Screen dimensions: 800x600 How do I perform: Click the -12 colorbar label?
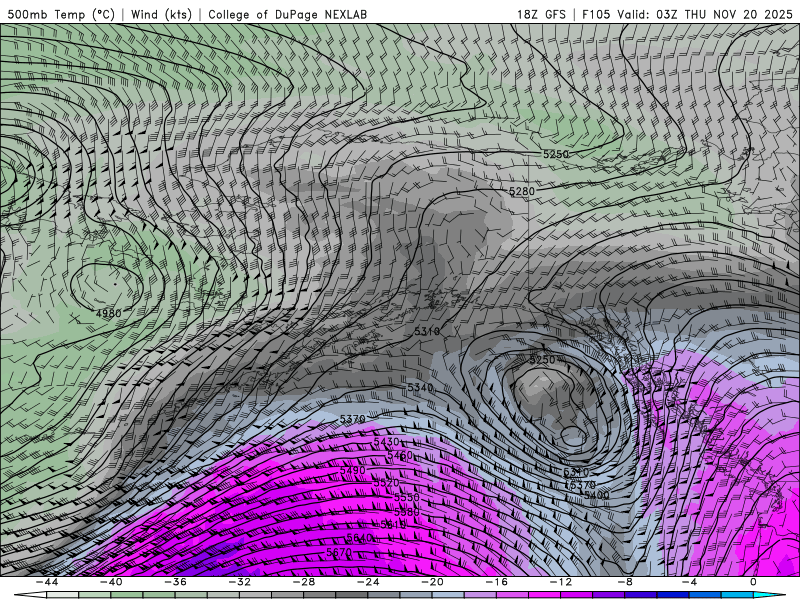[x=561, y=582]
